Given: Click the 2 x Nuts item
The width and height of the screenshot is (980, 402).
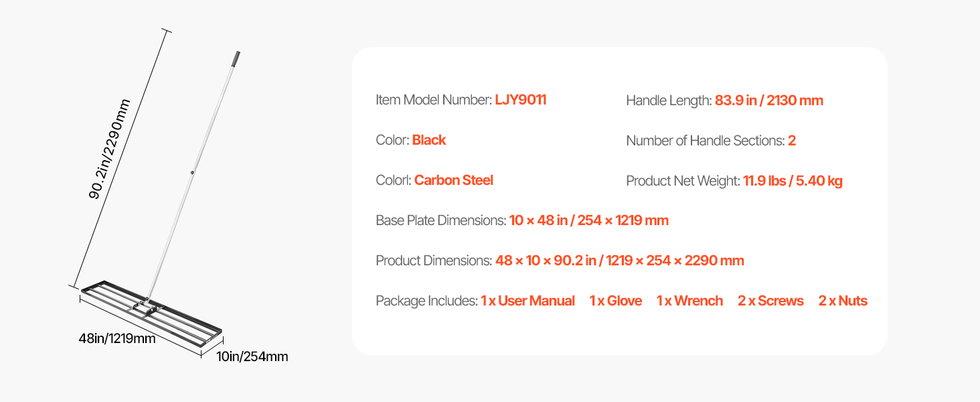Looking at the screenshot, I should tap(842, 301).
